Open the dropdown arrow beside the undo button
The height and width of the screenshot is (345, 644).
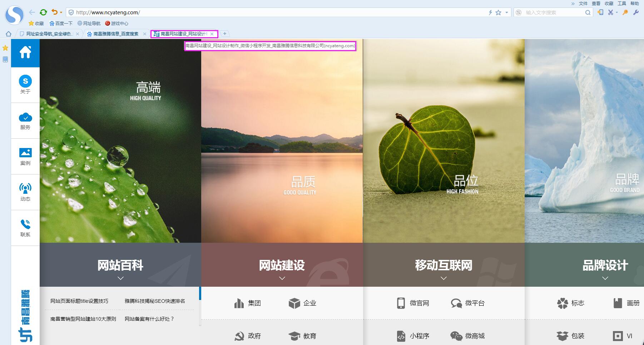click(x=61, y=13)
